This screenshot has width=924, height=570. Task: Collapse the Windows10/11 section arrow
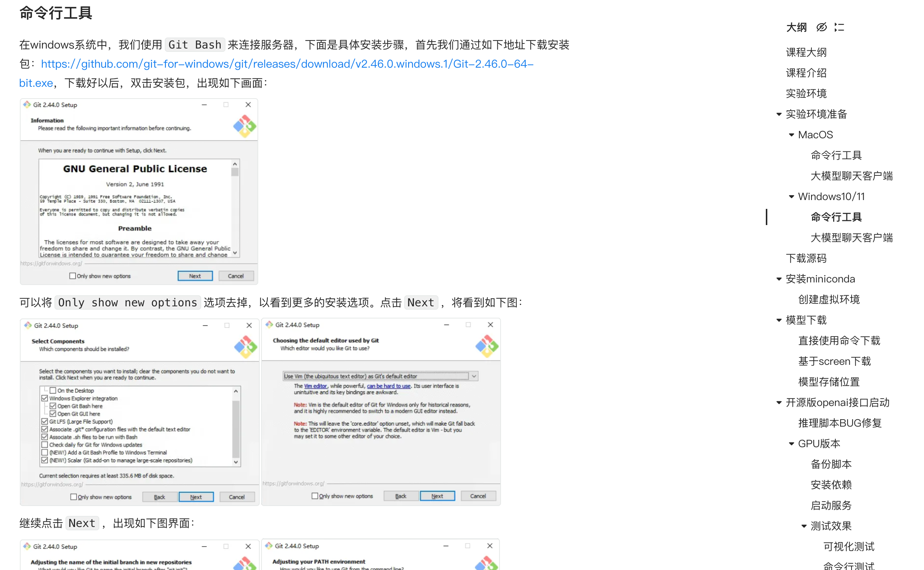pyautogui.click(x=791, y=197)
